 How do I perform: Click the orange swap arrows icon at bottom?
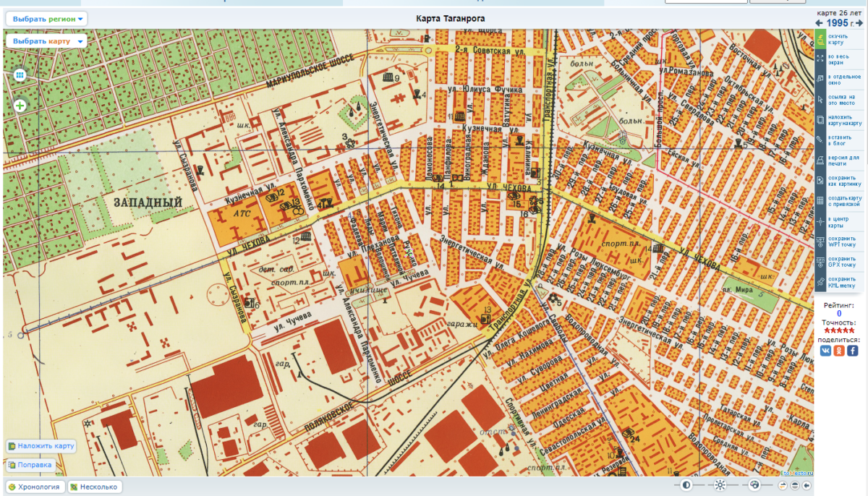coord(783,485)
